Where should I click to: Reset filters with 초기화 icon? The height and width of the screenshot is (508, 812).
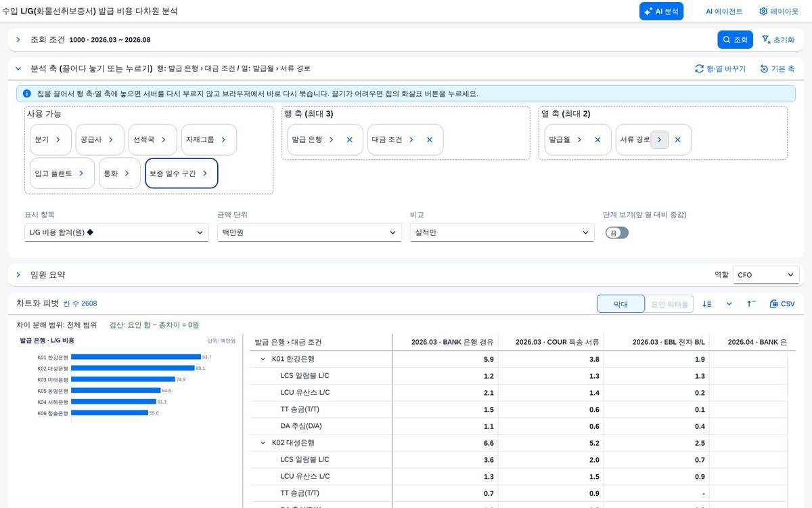click(777, 40)
